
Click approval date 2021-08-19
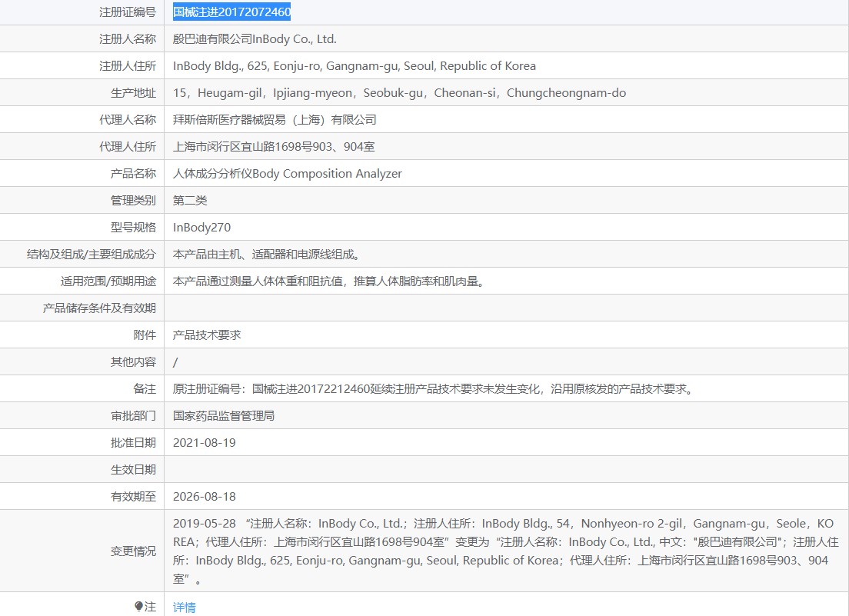click(x=204, y=443)
